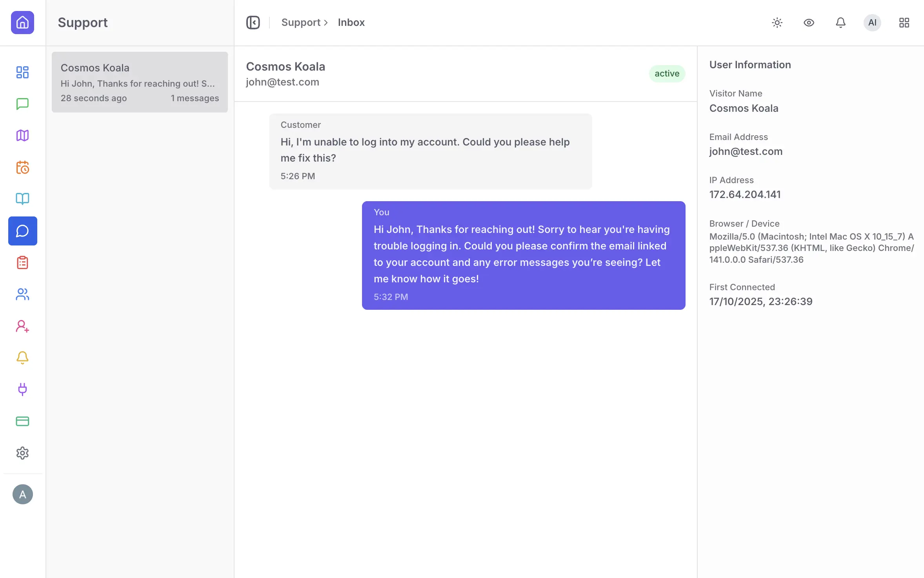This screenshot has width=924, height=578.
Task: Open the clipboard forms icon in the sidebar
Action: tap(22, 262)
